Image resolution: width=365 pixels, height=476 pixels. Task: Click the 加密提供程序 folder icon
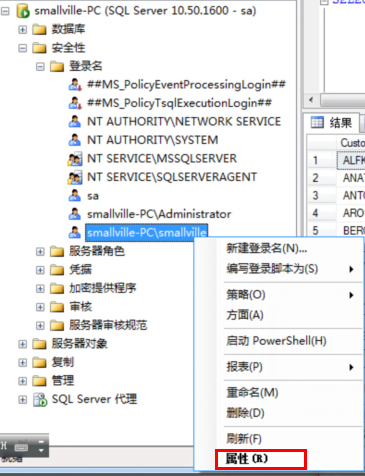coord(57,288)
